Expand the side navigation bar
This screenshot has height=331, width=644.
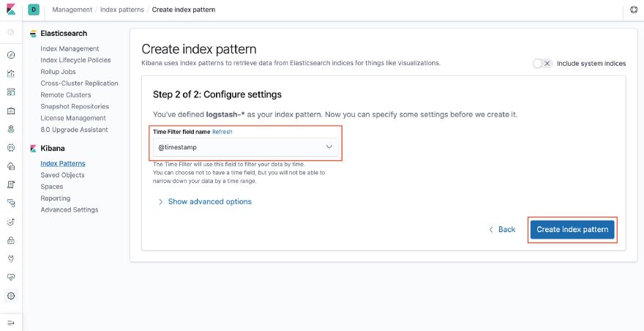(x=11, y=322)
